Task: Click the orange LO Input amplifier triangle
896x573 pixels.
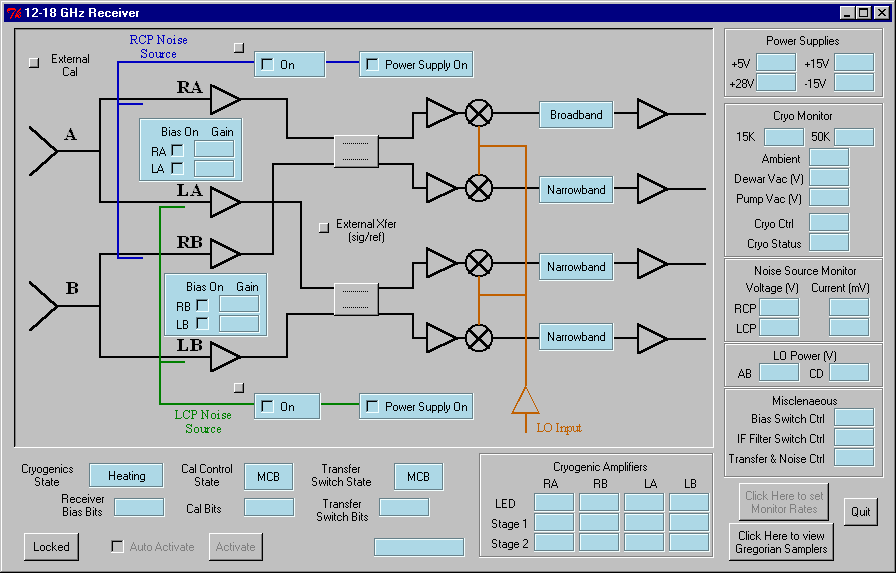Action: pyautogui.click(x=525, y=400)
